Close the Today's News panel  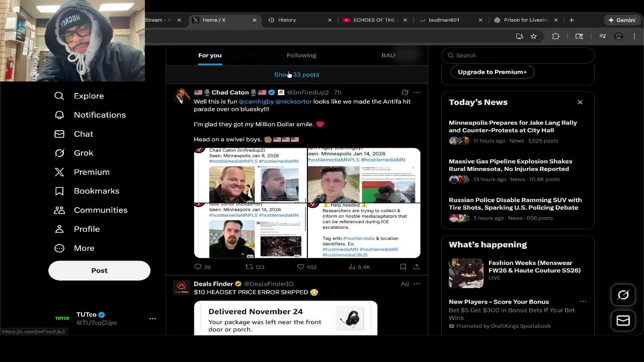click(580, 102)
